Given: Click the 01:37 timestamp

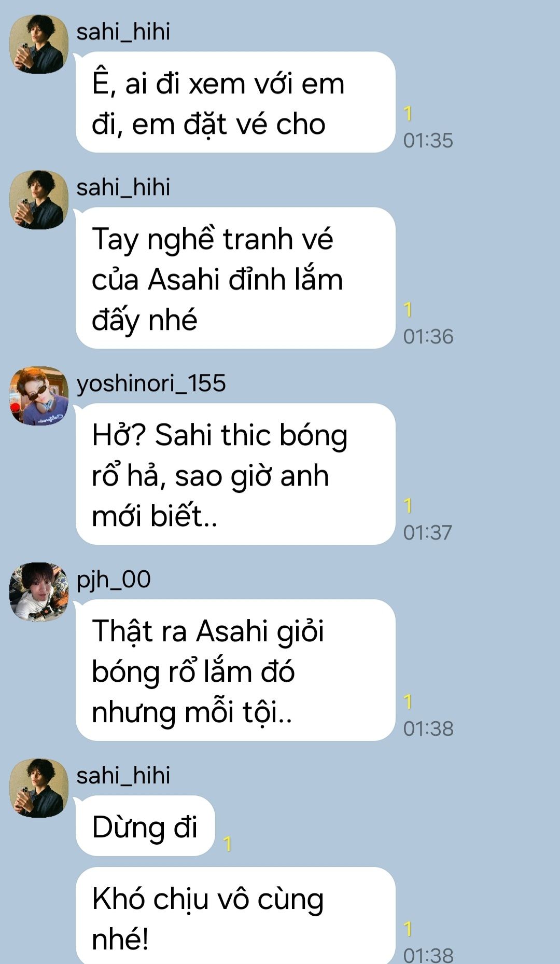Looking at the screenshot, I should [x=428, y=533].
